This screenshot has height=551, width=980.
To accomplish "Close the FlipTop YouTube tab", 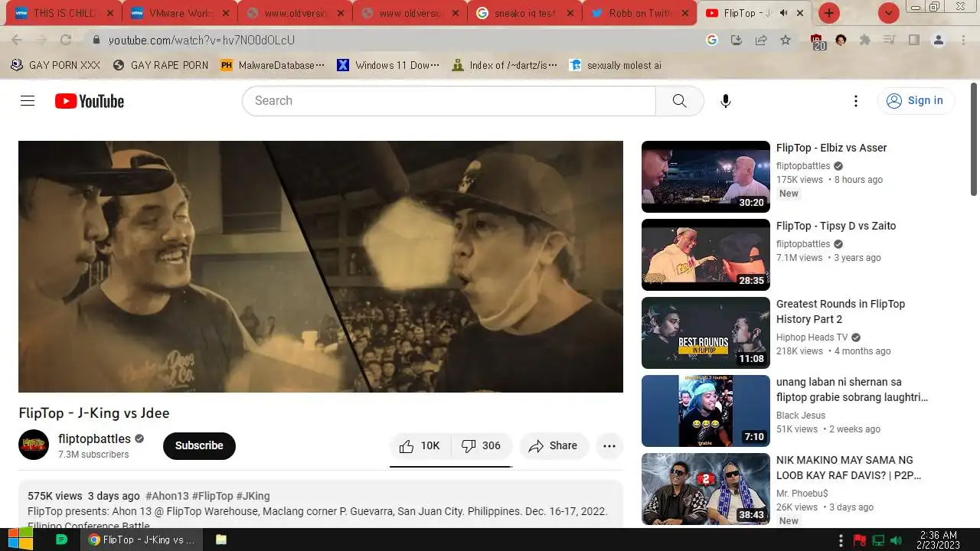I will [x=800, y=13].
